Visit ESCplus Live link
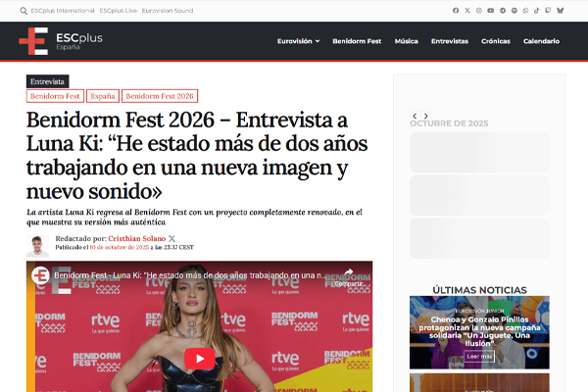This screenshot has width=588, height=392. point(119,11)
